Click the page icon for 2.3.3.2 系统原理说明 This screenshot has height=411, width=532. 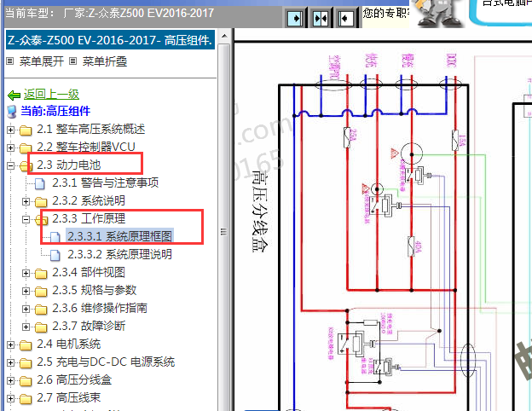55,255
